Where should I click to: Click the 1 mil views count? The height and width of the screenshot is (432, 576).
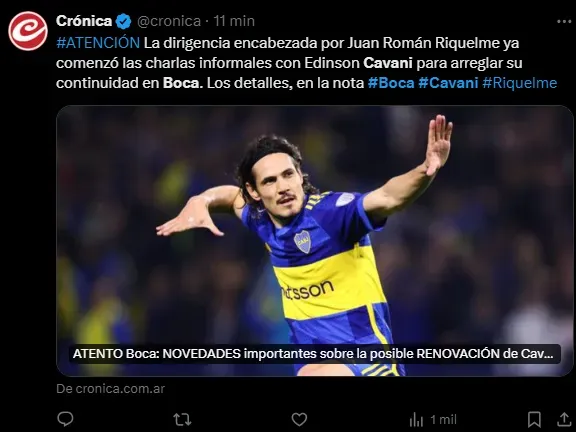pos(443,420)
